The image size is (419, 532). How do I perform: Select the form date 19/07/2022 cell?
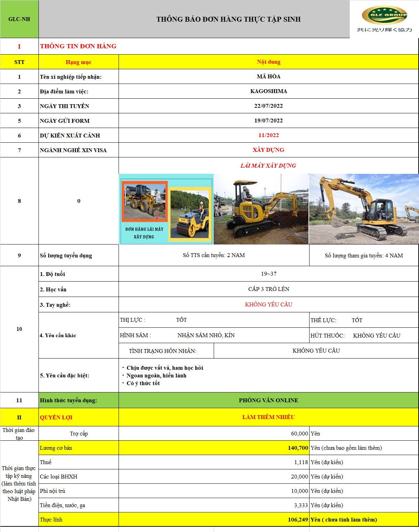[268, 121]
